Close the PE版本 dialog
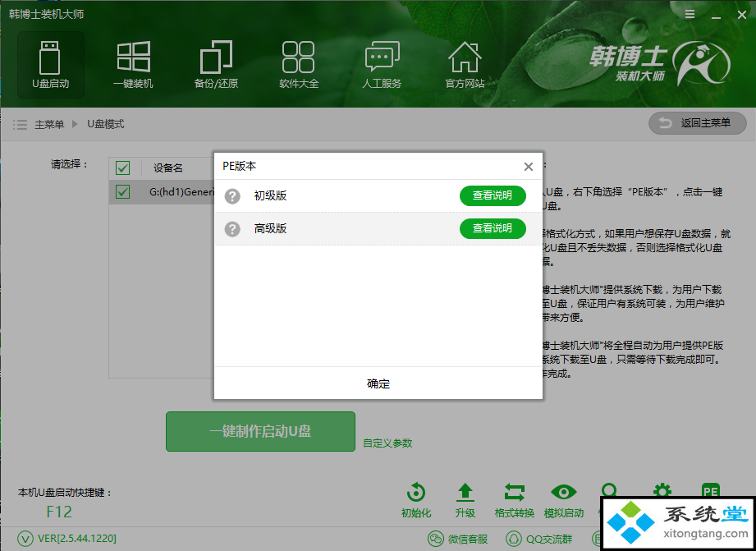 pos(529,167)
